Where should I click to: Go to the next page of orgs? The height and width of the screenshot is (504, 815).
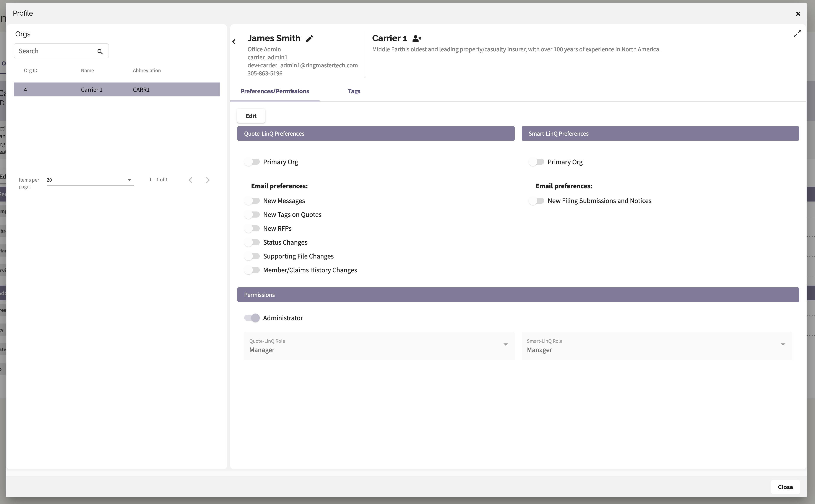click(208, 180)
